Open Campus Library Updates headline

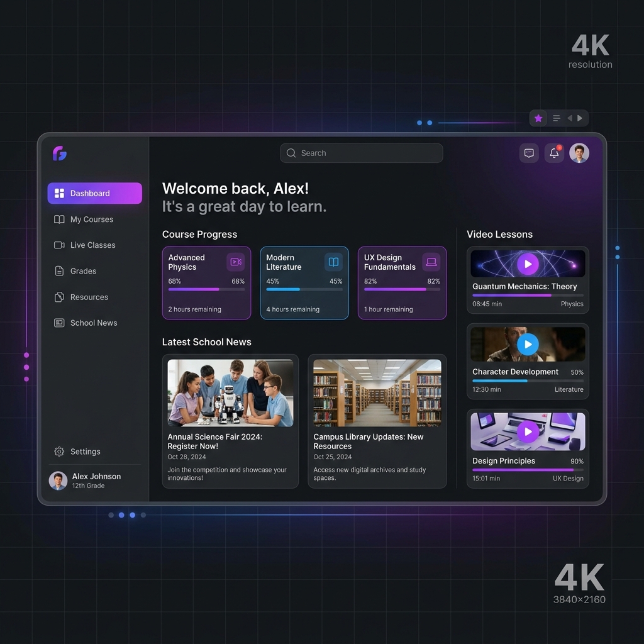point(369,441)
